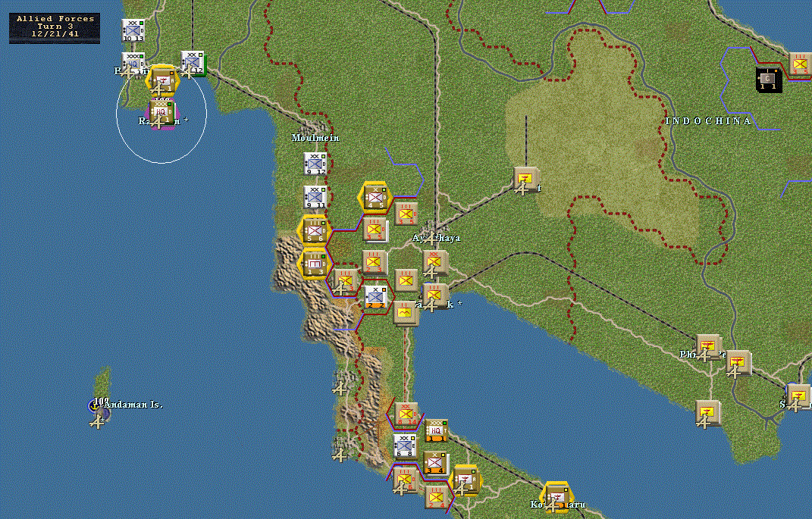
Task: Select the Allied 9-11 division counter
Action: (x=315, y=197)
